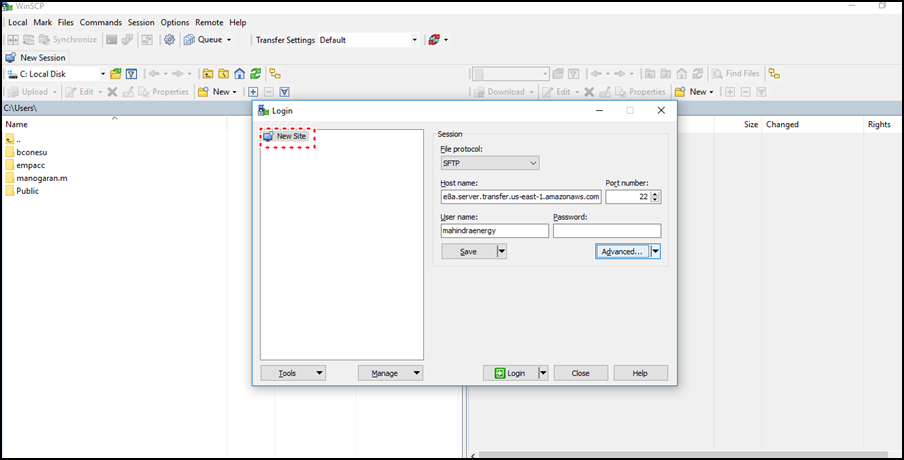Expand the Advanced button dropdown arrow
The width and height of the screenshot is (904, 460).
655,251
